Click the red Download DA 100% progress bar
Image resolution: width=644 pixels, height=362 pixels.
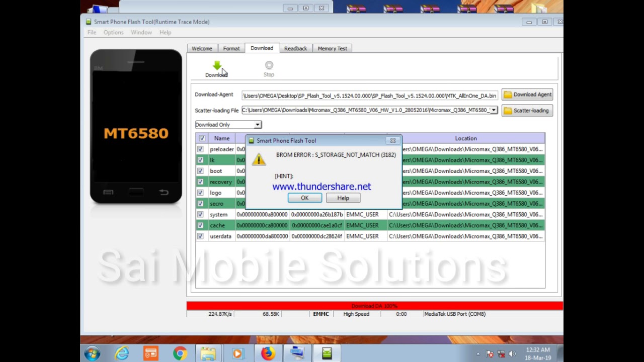[374, 306]
